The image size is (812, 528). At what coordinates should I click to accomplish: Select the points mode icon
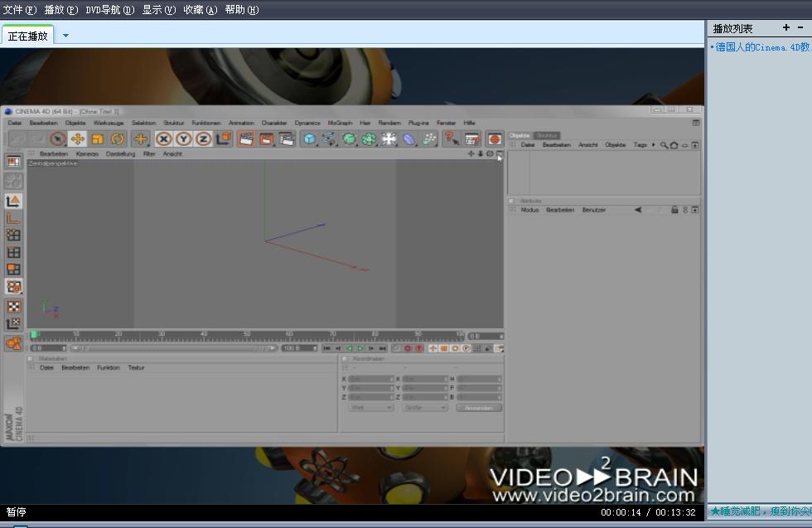tap(13, 235)
